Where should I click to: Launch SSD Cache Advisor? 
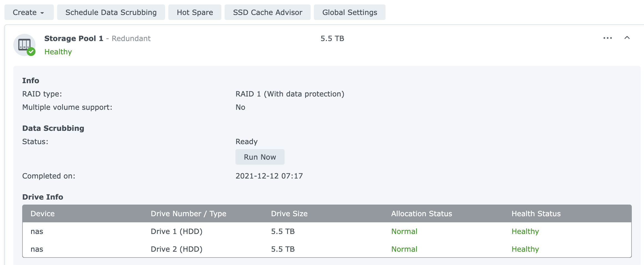pyautogui.click(x=267, y=12)
